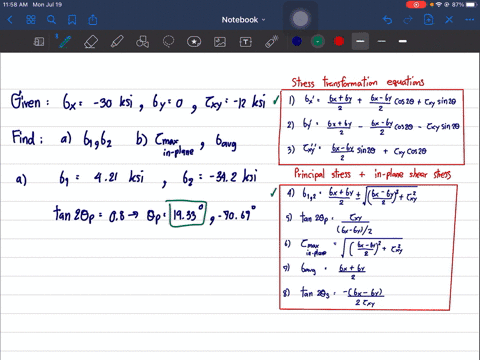
Task: Select the Lasso tool
Action: pos(168,42)
